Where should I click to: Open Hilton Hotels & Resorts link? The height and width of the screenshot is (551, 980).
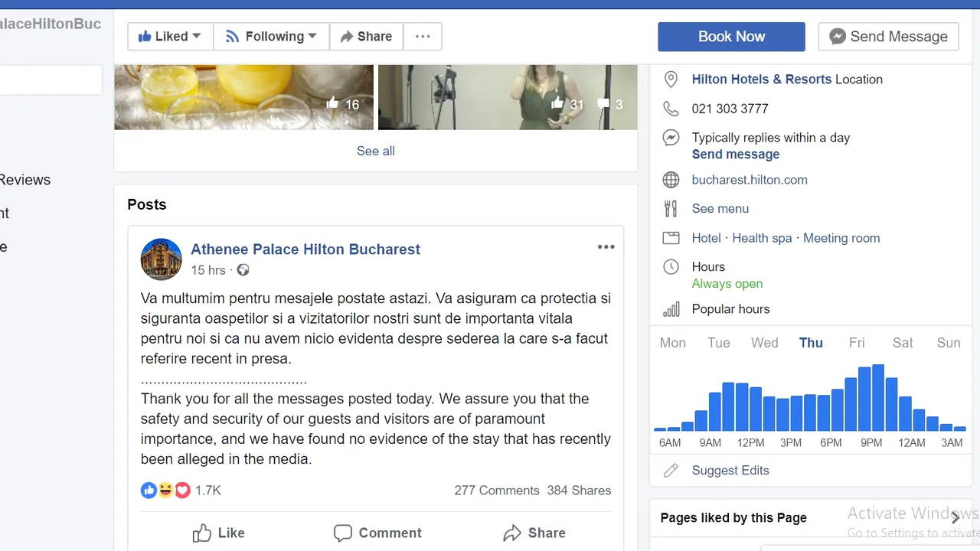pos(761,79)
